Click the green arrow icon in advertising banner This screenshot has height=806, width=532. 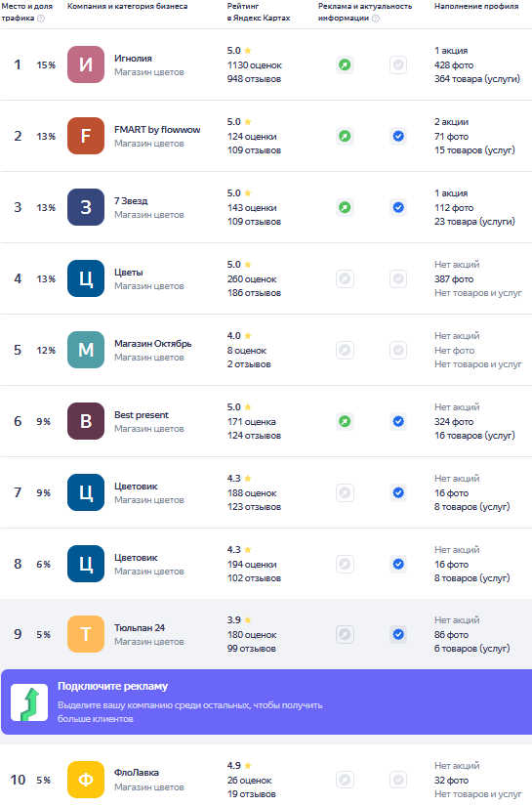tap(29, 702)
